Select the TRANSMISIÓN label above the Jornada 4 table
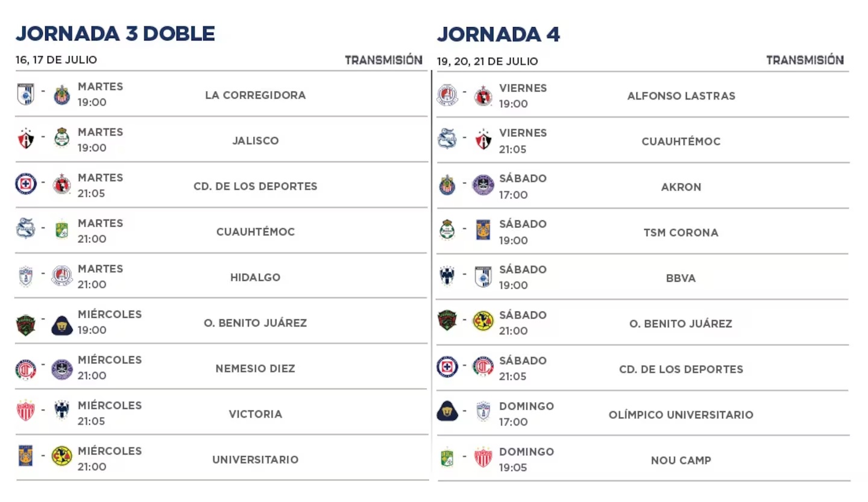The width and height of the screenshot is (868, 502). (805, 60)
